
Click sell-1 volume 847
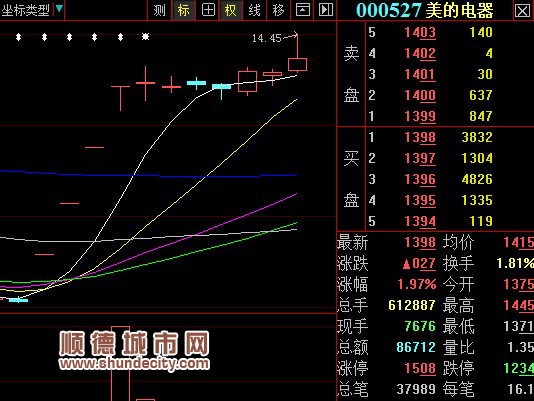[481, 116]
